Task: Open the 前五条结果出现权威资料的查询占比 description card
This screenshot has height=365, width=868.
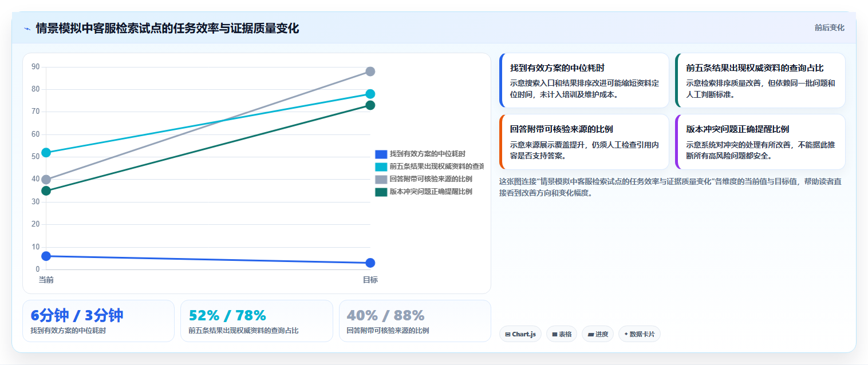Action: [x=760, y=80]
